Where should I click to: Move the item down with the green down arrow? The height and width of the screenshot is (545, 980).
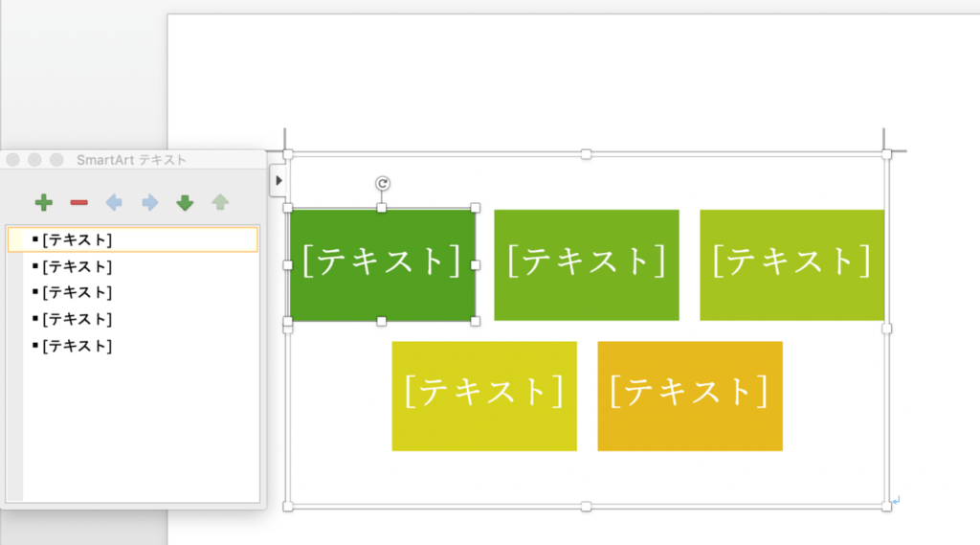pos(185,202)
